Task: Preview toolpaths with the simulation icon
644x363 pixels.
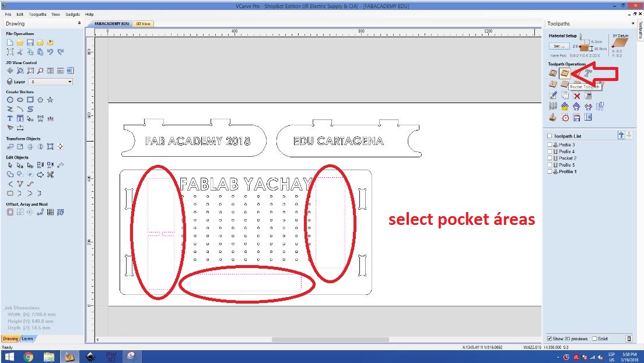Action: pyautogui.click(x=553, y=118)
